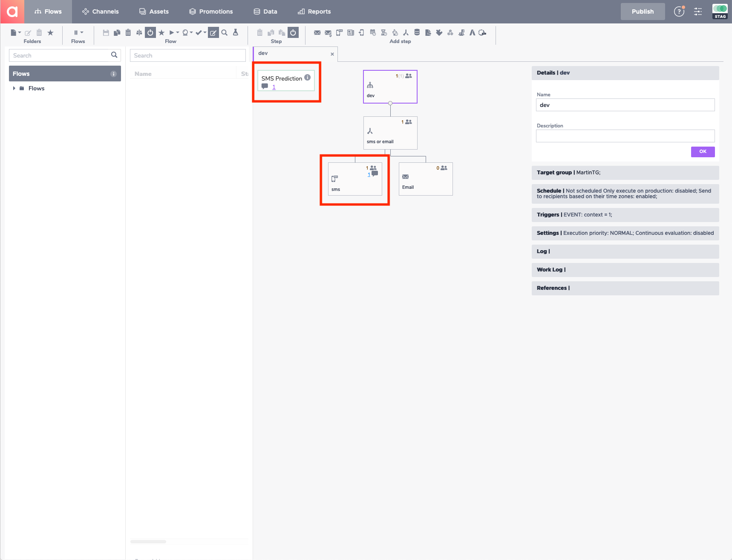The width and height of the screenshot is (732, 560).
Task: Add the Google Ads step icon
Action: (x=473, y=32)
